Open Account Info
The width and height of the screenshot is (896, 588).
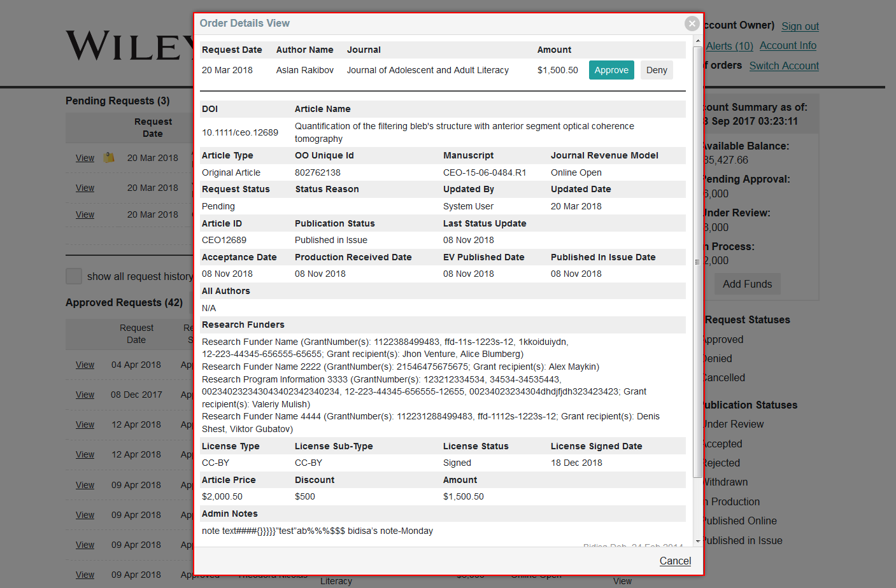788,46
